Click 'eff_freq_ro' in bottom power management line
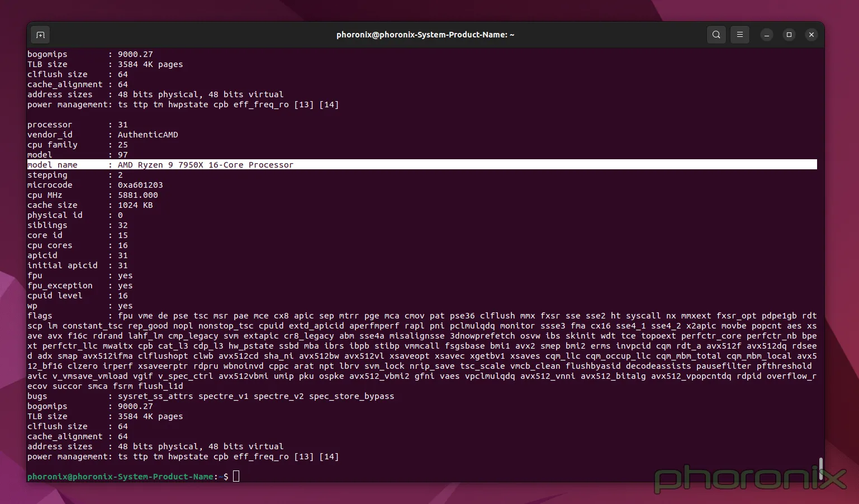The image size is (859, 504). [x=261, y=457]
